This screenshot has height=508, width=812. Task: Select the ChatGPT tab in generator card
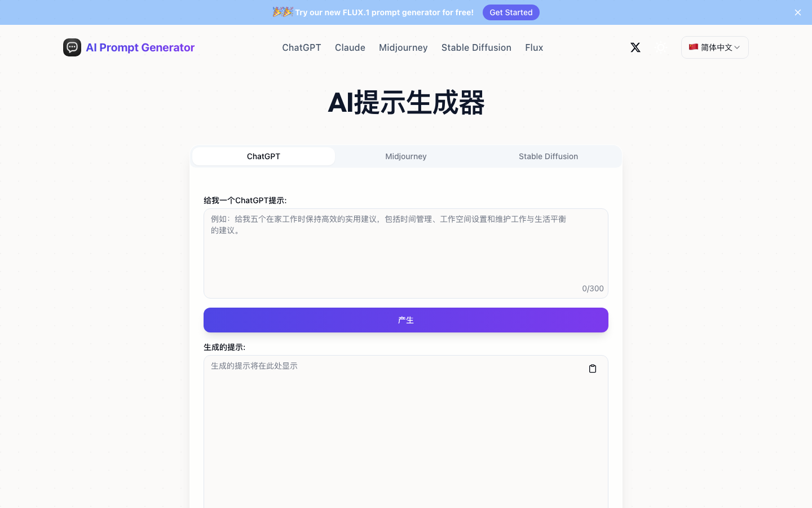tap(263, 156)
